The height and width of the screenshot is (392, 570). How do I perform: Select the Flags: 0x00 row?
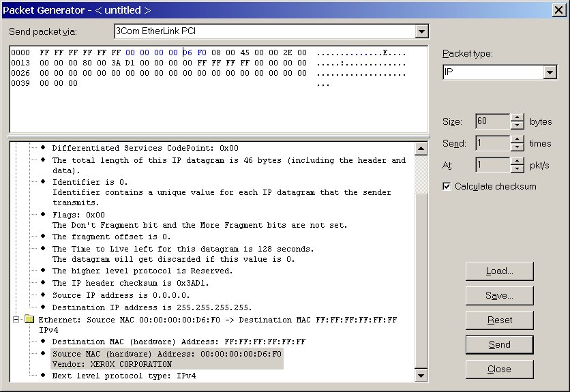click(x=200, y=220)
